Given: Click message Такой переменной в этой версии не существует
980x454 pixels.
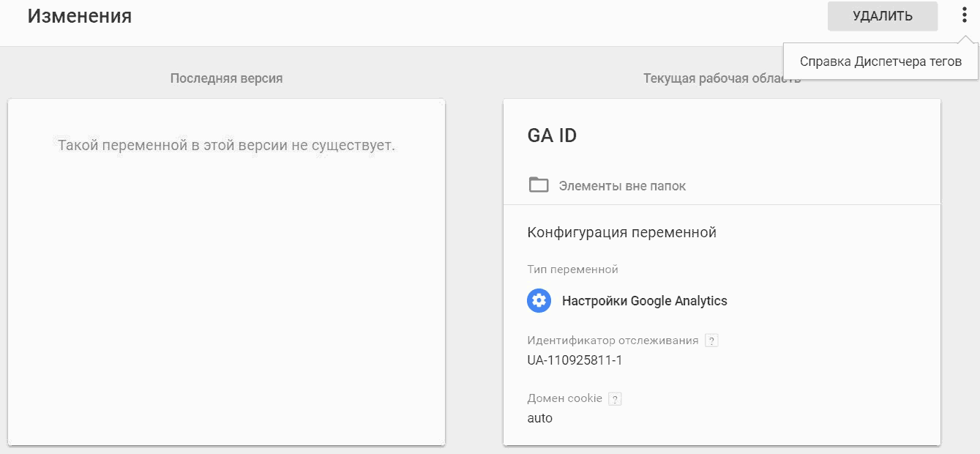Looking at the screenshot, I should (x=226, y=145).
